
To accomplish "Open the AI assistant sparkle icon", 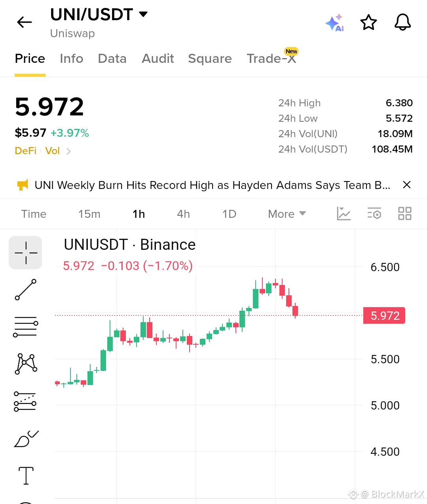I will point(334,23).
